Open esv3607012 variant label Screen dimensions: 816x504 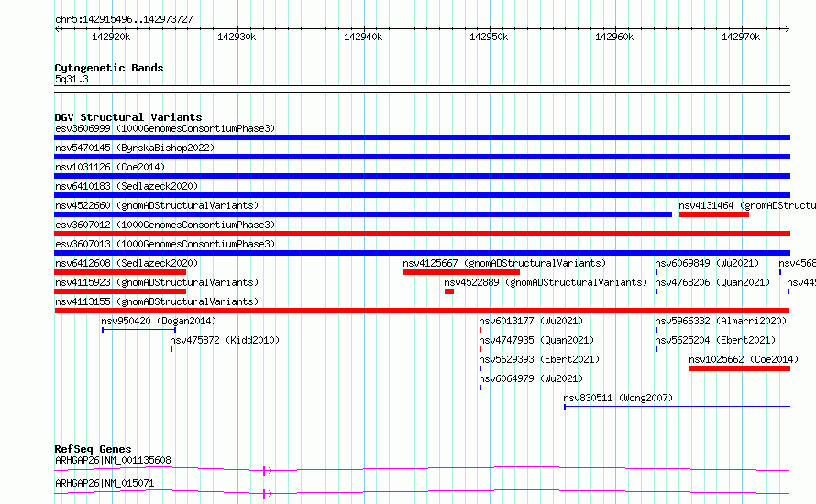coord(165,225)
